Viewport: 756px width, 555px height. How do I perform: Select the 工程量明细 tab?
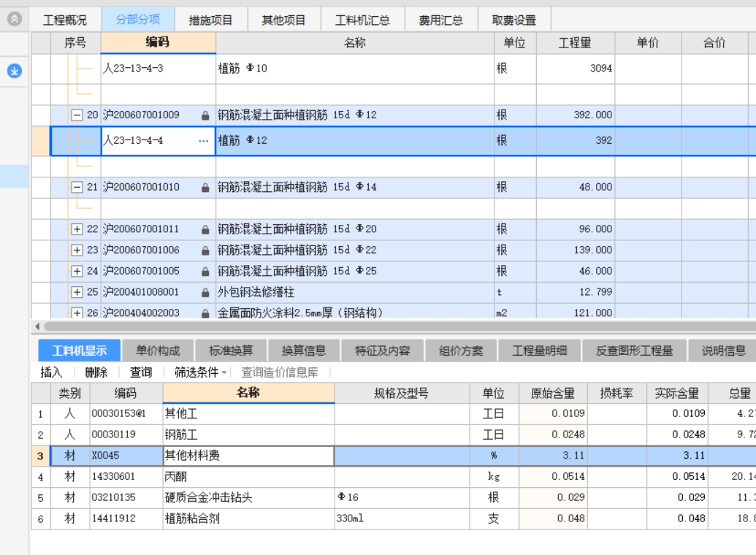pos(540,351)
